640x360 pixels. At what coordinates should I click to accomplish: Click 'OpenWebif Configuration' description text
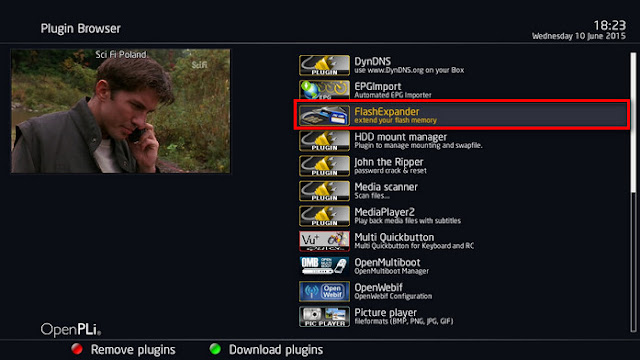[x=393, y=296]
